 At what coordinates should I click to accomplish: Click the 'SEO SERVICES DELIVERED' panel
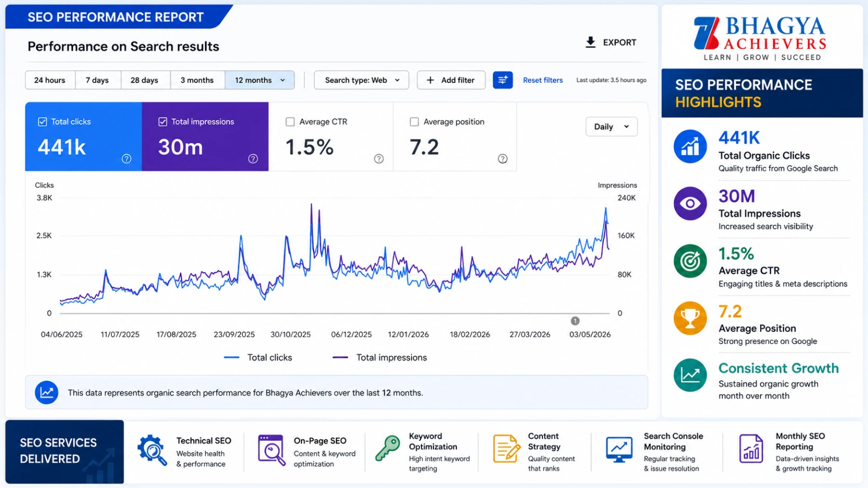point(65,452)
